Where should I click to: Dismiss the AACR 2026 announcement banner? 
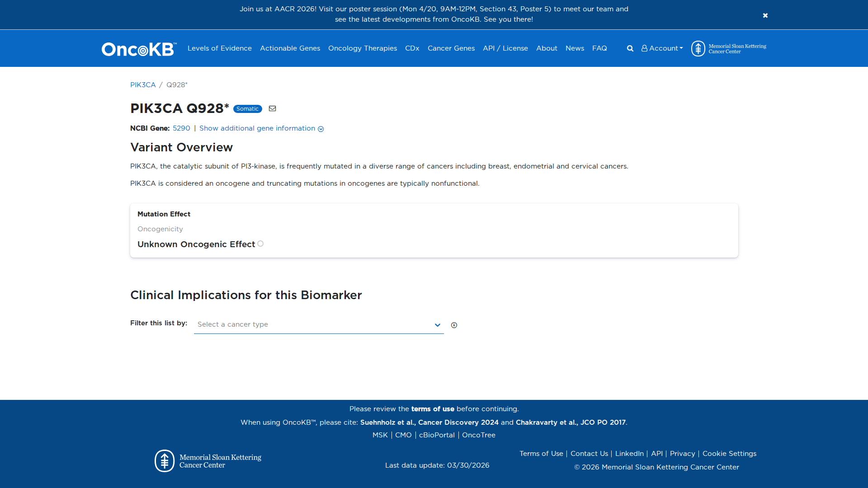(x=765, y=15)
